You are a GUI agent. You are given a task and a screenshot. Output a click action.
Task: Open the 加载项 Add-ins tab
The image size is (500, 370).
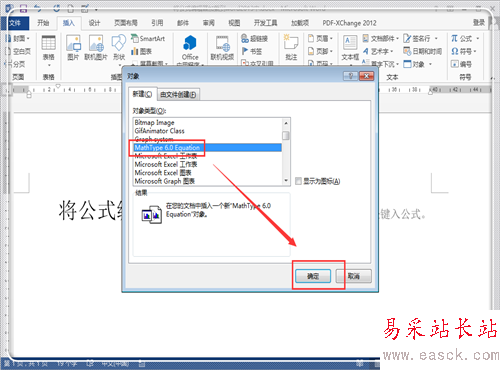point(300,23)
